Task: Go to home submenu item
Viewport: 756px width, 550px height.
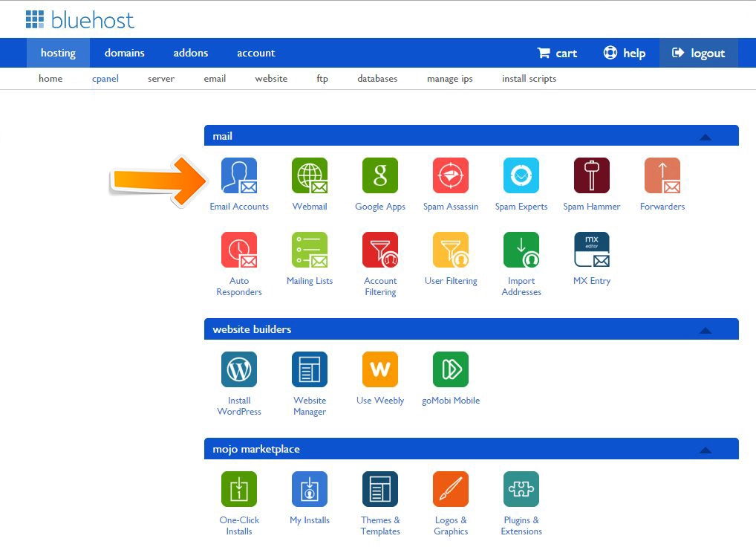Action: point(50,79)
